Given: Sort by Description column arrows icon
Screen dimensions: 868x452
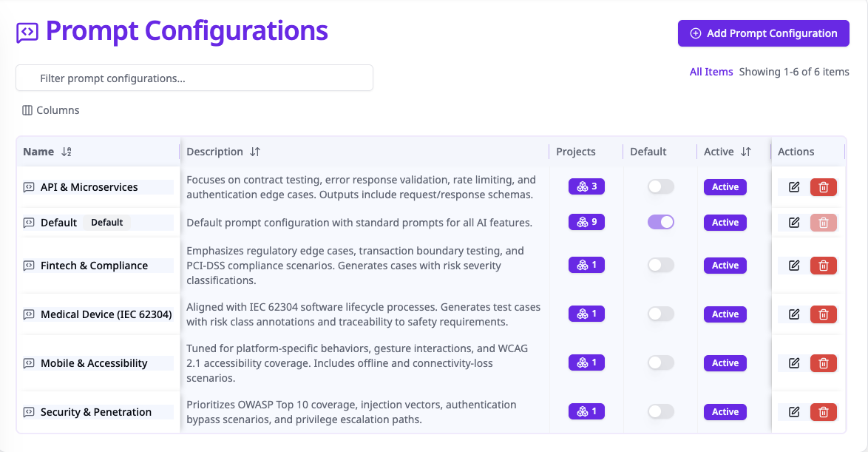Looking at the screenshot, I should (255, 152).
